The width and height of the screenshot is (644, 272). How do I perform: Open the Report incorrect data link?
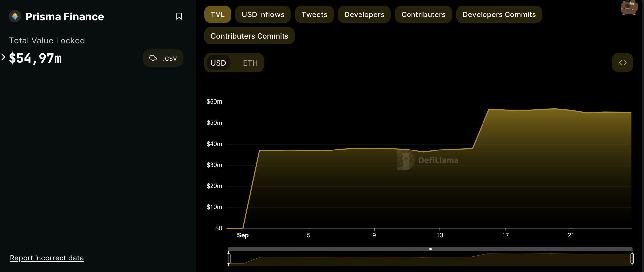point(47,258)
